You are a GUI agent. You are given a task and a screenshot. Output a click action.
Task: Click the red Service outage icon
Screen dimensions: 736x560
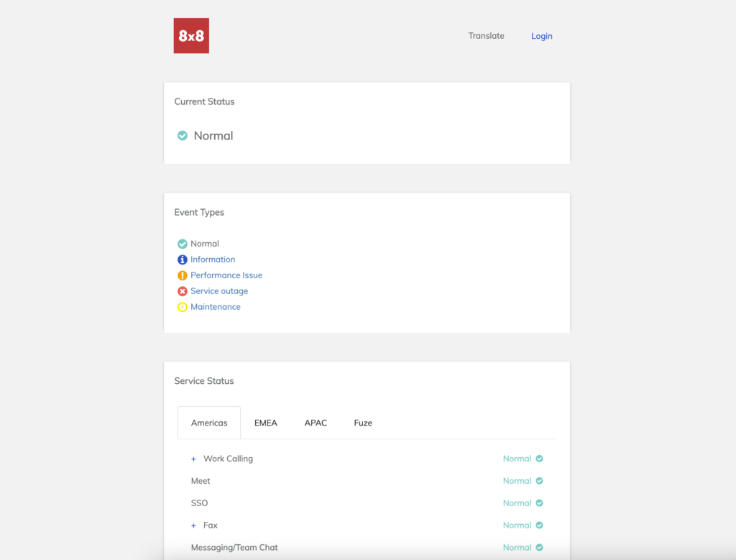[x=183, y=291]
